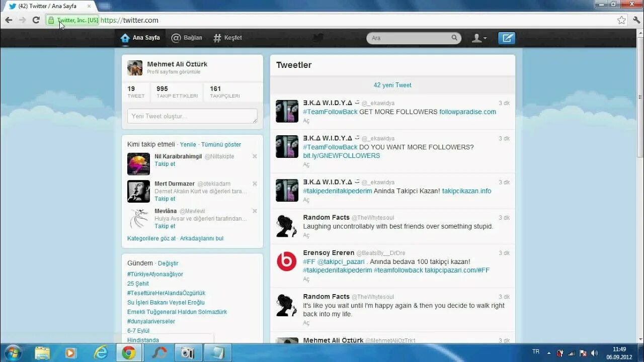Open bit.ly/GNEWFOLLOWERS link
Viewport: 644px width, 362px height.
pyautogui.click(x=341, y=156)
